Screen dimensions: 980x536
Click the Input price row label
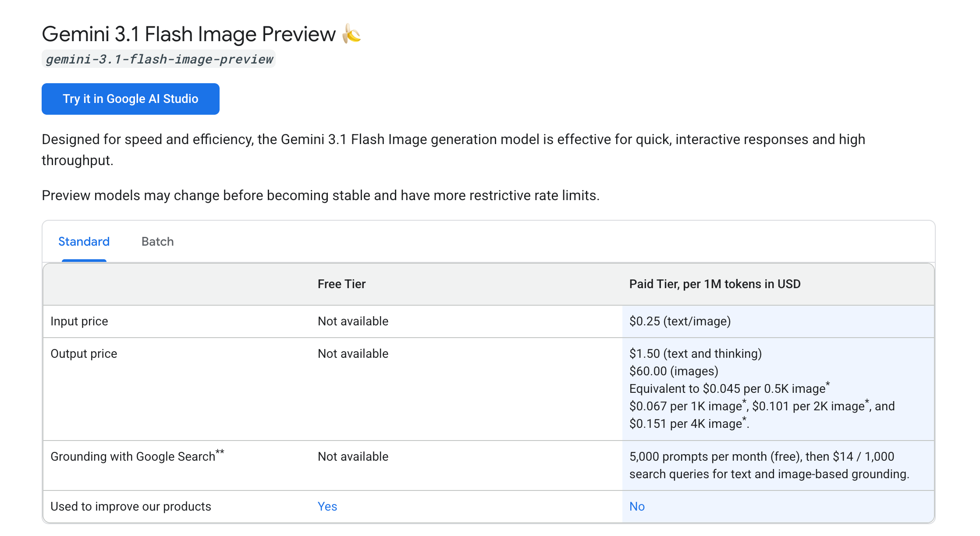pos(79,321)
